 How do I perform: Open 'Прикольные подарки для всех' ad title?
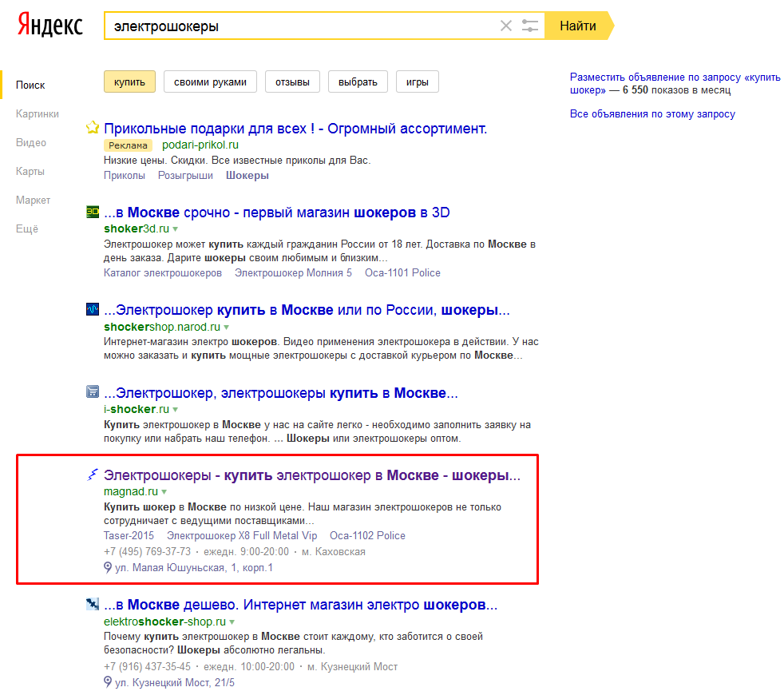tap(295, 129)
